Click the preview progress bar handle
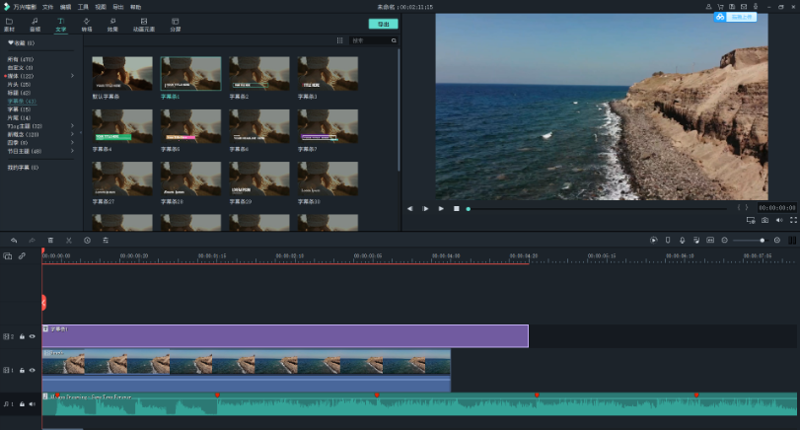The width and height of the screenshot is (800, 430). point(468,209)
